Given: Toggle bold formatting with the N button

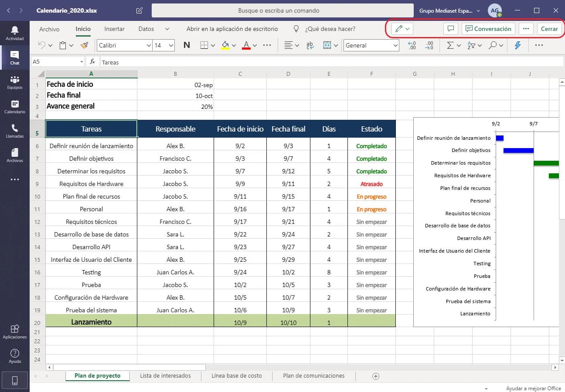Looking at the screenshot, I should click(x=187, y=45).
